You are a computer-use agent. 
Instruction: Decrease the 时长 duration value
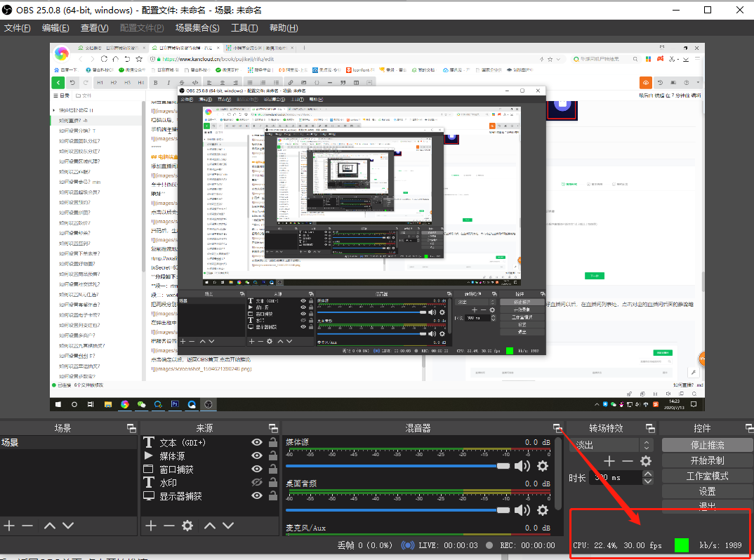(648, 481)
